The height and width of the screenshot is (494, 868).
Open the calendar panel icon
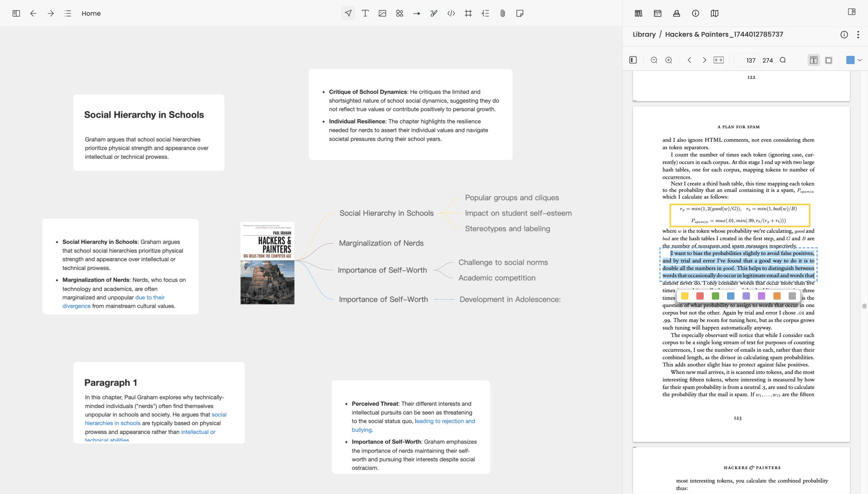657,13
